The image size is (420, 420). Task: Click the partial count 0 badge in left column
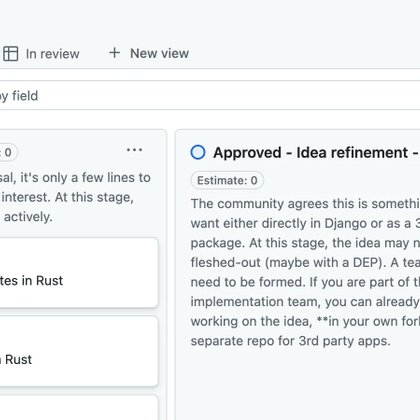[8, 152]
